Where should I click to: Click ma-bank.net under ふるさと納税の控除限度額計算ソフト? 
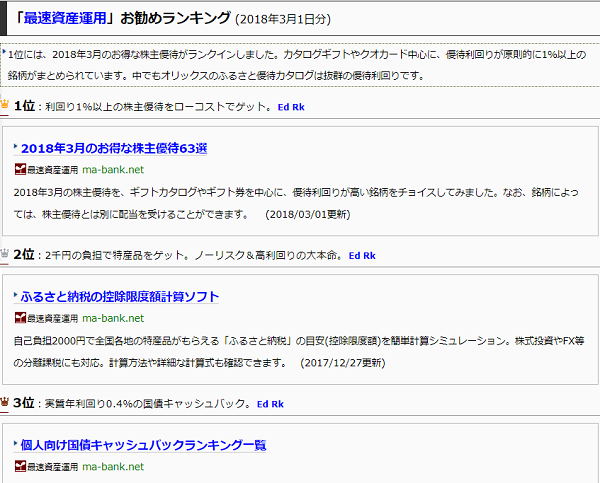[x=113, y=318]
